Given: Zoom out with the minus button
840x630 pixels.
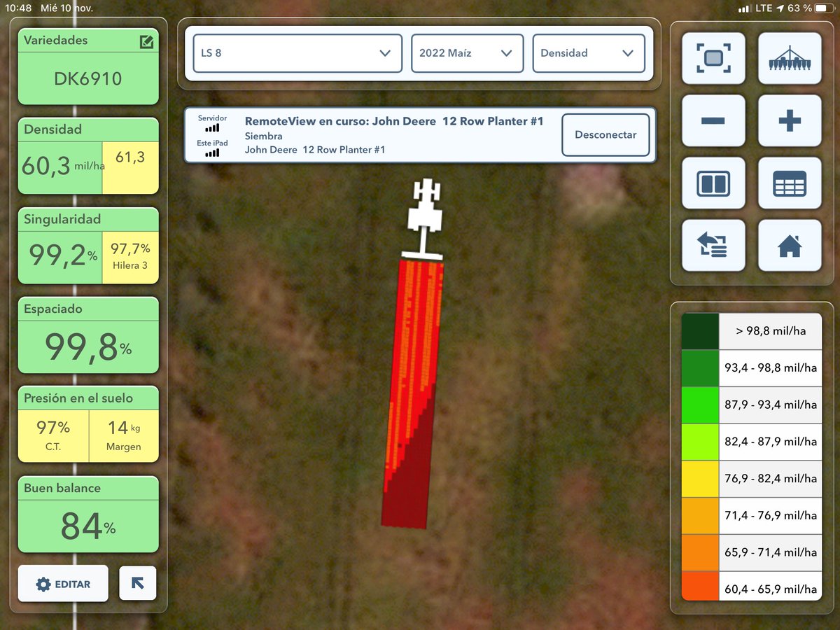Looking at the screenshot, I should coord(713,121).
